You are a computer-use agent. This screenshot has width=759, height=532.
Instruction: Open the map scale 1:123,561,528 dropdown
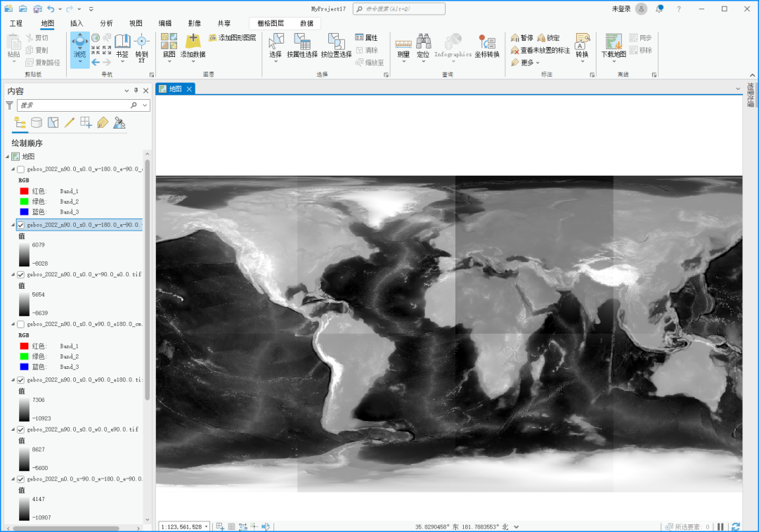206,526
